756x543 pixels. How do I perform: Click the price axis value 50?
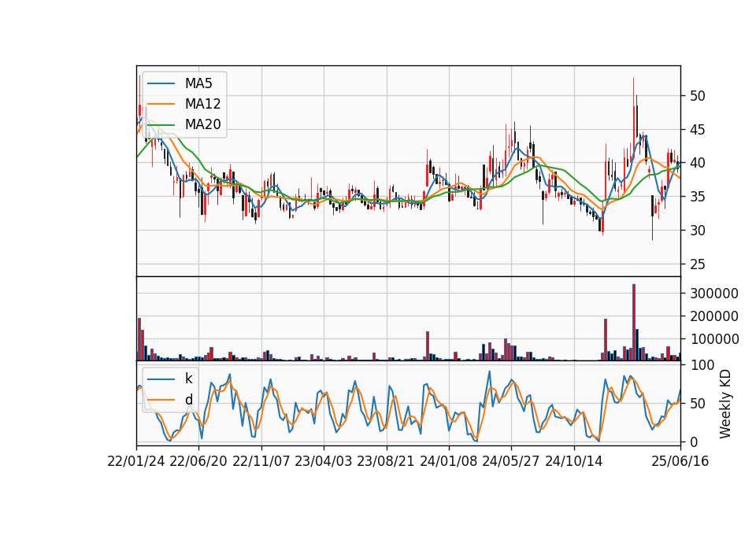698,96
